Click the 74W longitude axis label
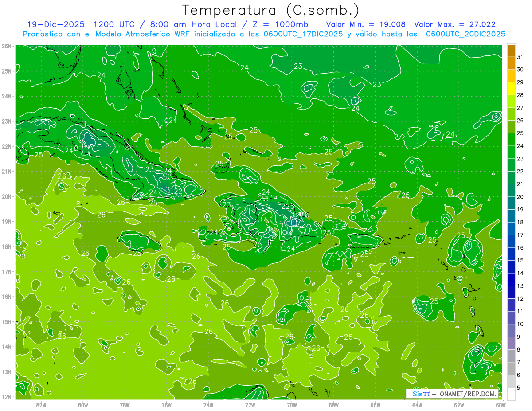532x411 pixels. point(208,405)
